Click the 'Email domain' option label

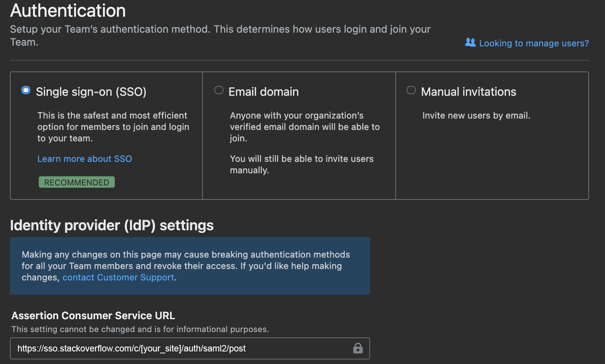pyautogui.click(x=263, y=92)
